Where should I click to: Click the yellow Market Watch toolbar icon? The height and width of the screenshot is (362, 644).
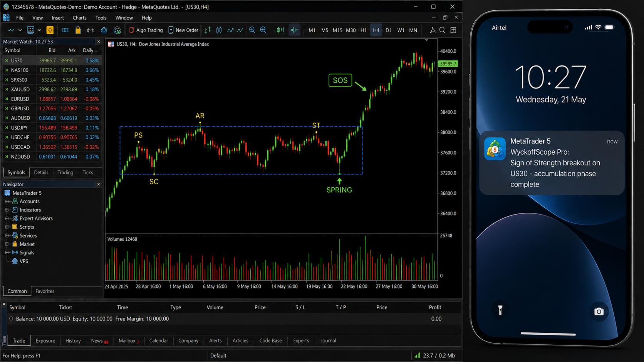(x=50, y=30)
